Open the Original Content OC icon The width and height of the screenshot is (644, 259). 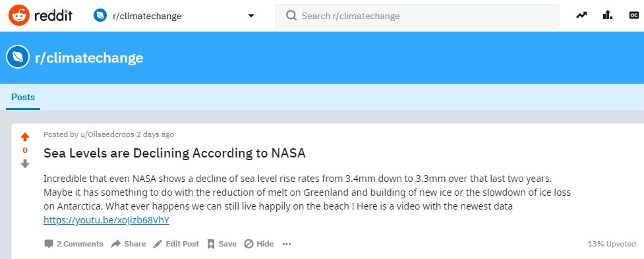click(x=633, y=16)
